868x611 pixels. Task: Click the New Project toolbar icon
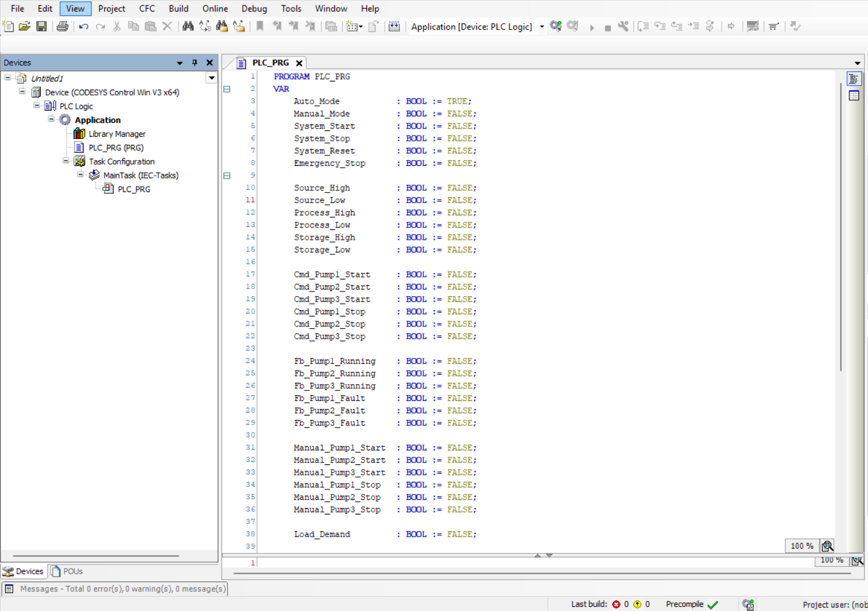coord(8,26)
